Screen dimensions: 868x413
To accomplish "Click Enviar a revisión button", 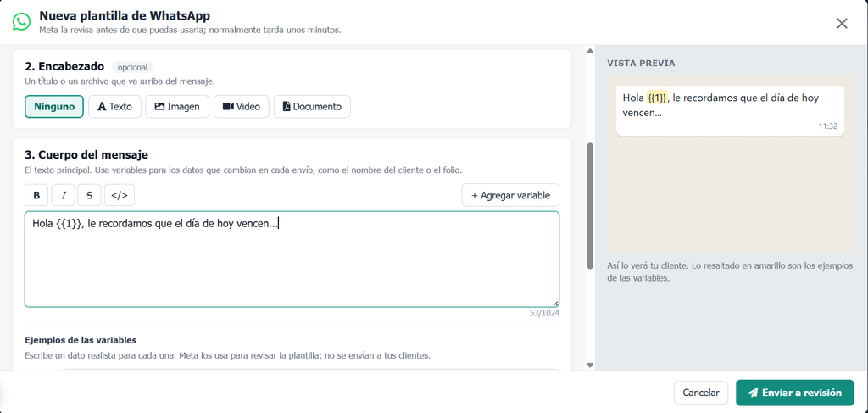I will pos(795,393).
